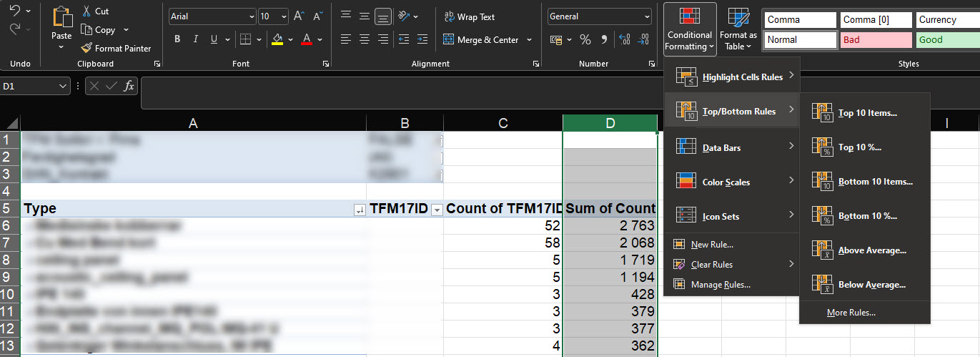Apply the Good cell style
Image resolution: width=980 pixels, height=357 pixels.
click(x=947, y=40)
